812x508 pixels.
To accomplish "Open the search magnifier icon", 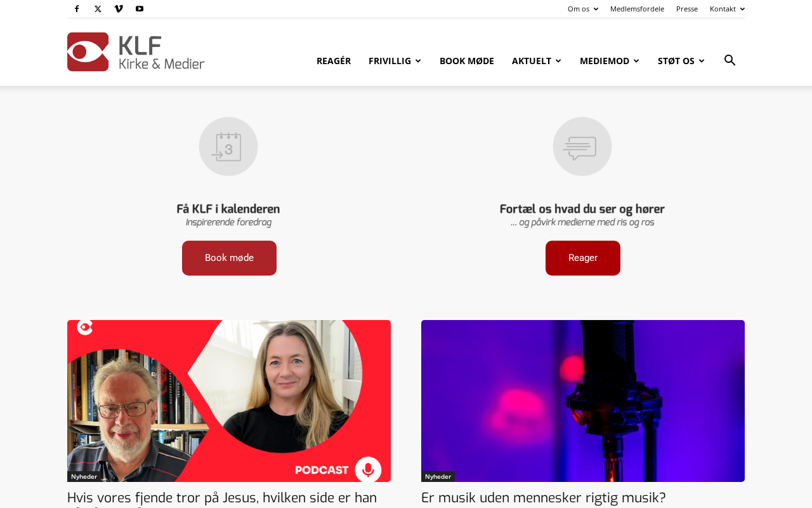I will click(x=730, y=60).
